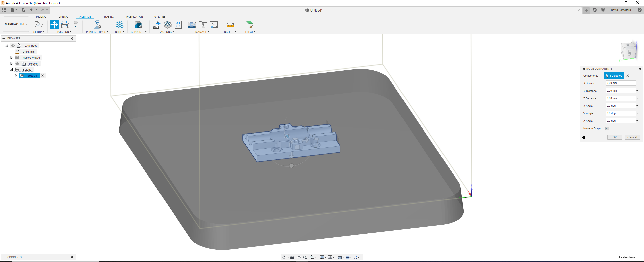The width and height of the screenshot is (644, 262).
Task: Confirm move with the OK button
Action: click(615, 137)
